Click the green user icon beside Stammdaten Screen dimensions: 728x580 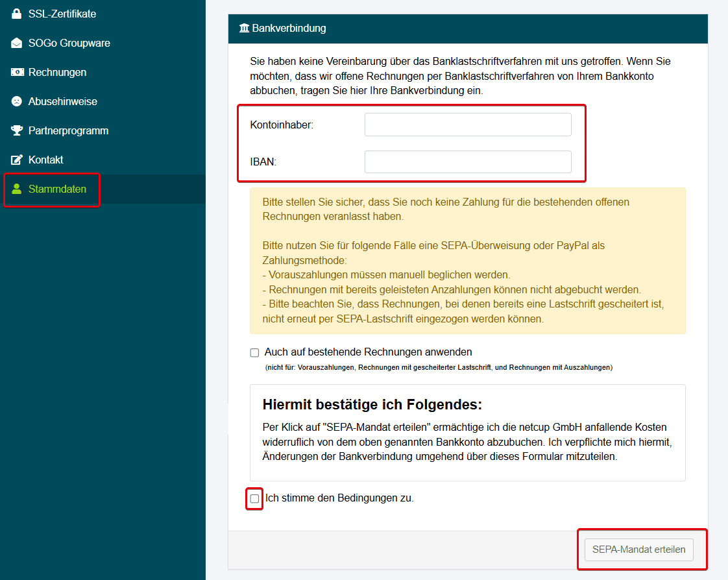point(17,189)
